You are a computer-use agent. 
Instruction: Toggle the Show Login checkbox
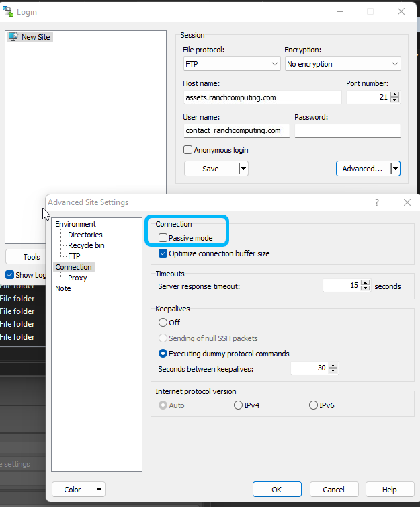click(9, 275)
